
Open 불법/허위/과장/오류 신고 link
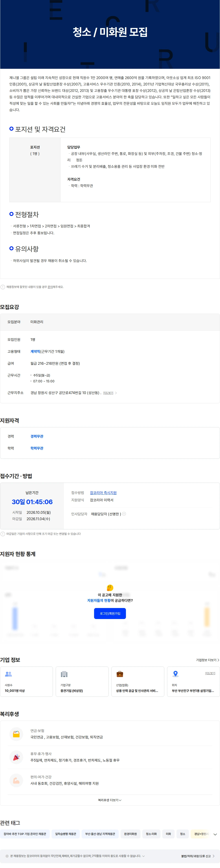[x=196, y=856]
